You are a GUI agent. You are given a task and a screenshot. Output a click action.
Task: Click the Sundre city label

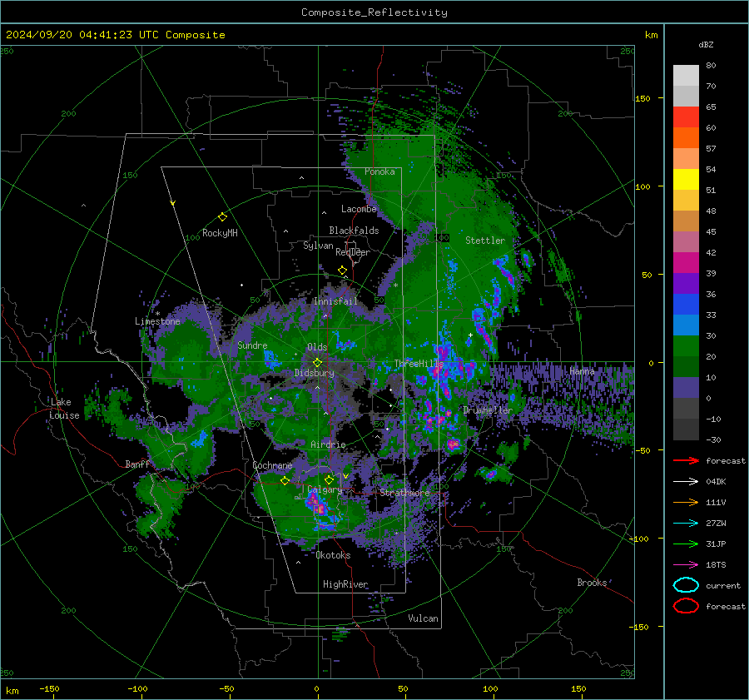click(x=252, y=345)
